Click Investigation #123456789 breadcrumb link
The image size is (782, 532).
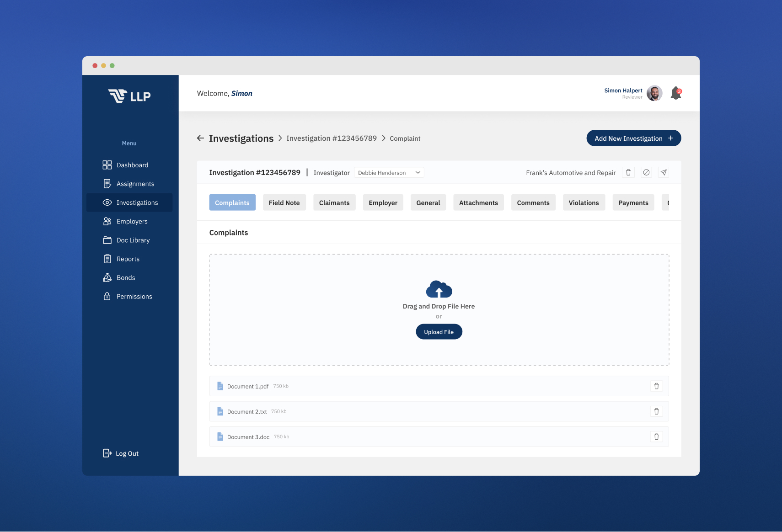pos(331,138)
